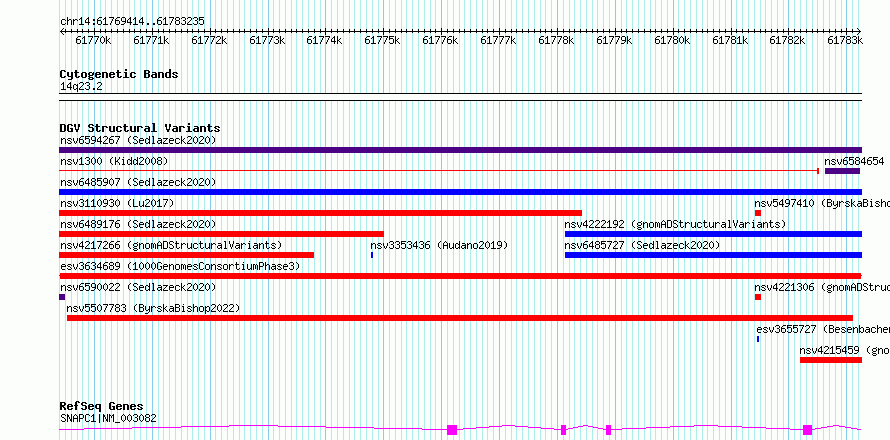Open nsv4222192 (gnomADStructuralVariants) label
The height and width of the screenshot is (440, 890).
(675, 224)
